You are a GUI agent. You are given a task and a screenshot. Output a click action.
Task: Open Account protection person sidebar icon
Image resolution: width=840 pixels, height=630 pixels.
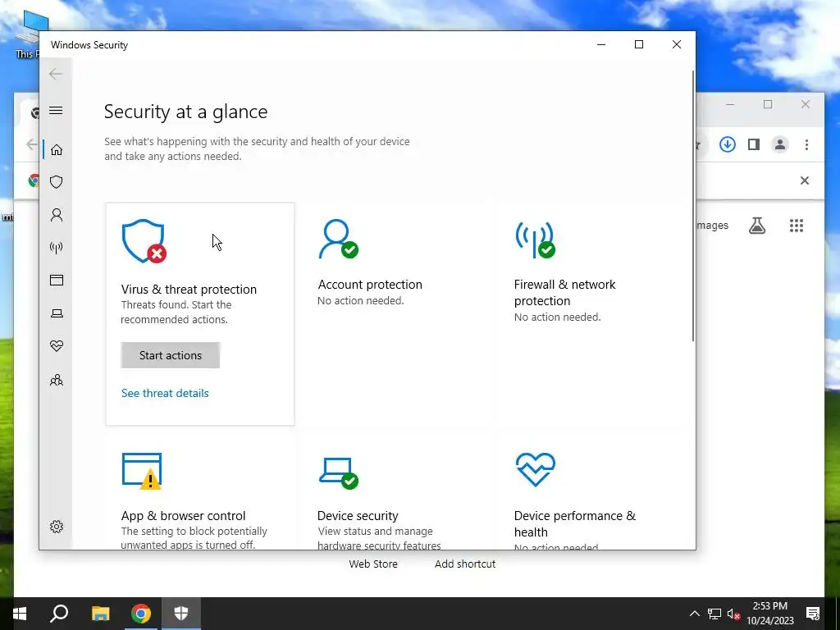[57, 215]
